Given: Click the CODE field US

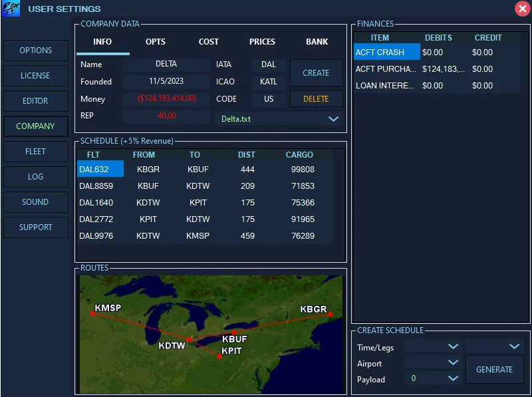Looking at the screenshot, I should tap(269, 99).
